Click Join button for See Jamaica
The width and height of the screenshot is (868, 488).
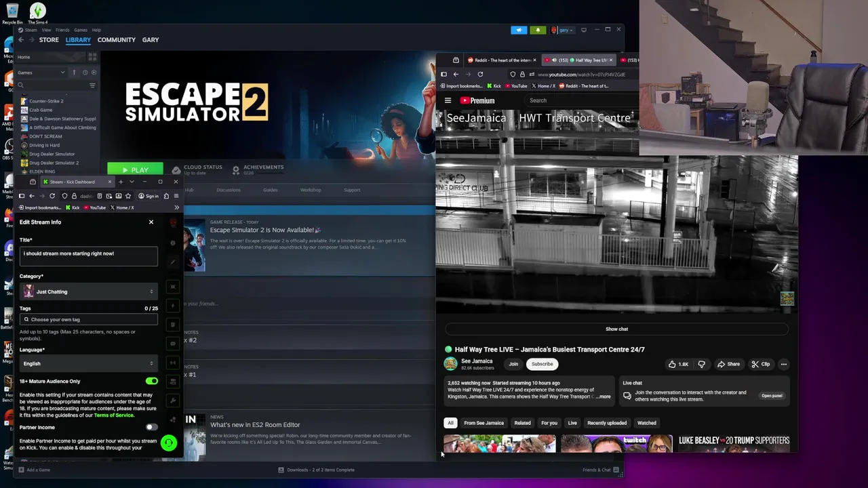pyautogui.click(x=513, y=364)
